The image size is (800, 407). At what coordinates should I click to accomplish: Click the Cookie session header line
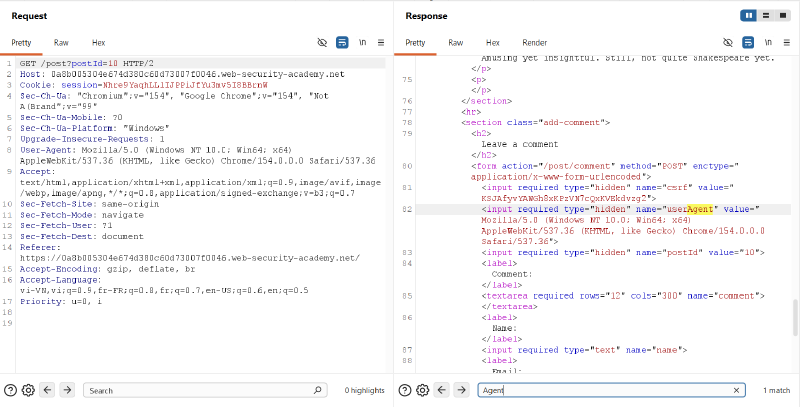(144, 85)
